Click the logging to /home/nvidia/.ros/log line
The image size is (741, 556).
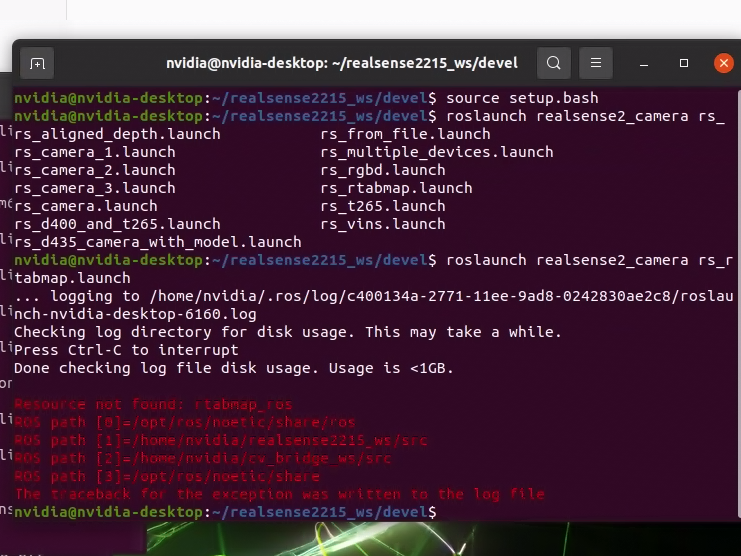point(373,296)
